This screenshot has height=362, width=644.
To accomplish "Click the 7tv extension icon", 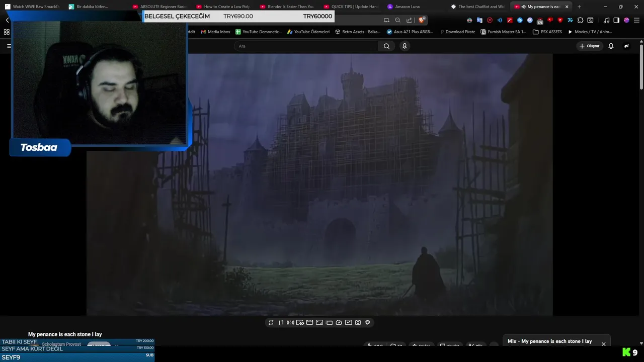I will pyautogui.click(x=570, y=20).
